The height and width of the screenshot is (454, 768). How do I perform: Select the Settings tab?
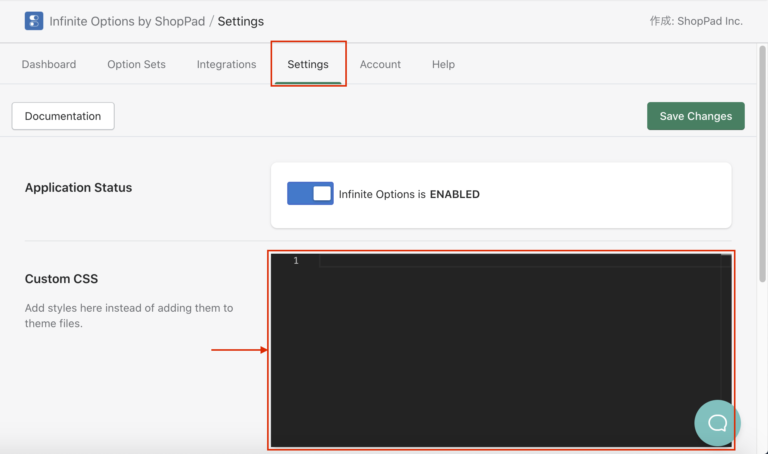click(308, 64)
